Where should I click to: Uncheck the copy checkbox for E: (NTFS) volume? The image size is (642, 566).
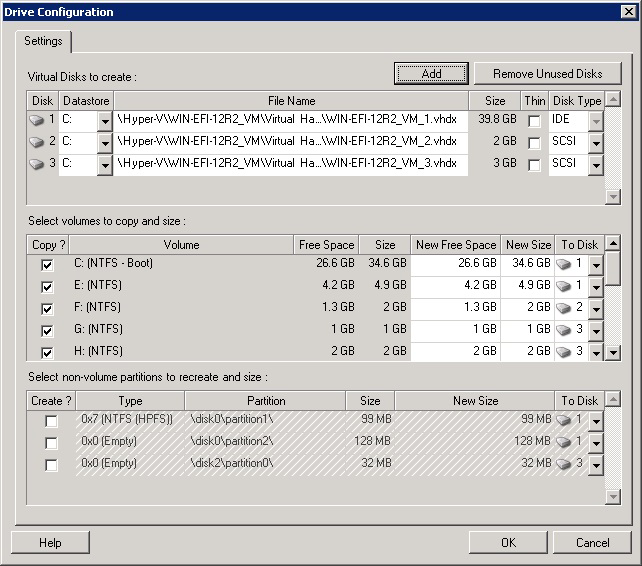click(x=45, y=287)
